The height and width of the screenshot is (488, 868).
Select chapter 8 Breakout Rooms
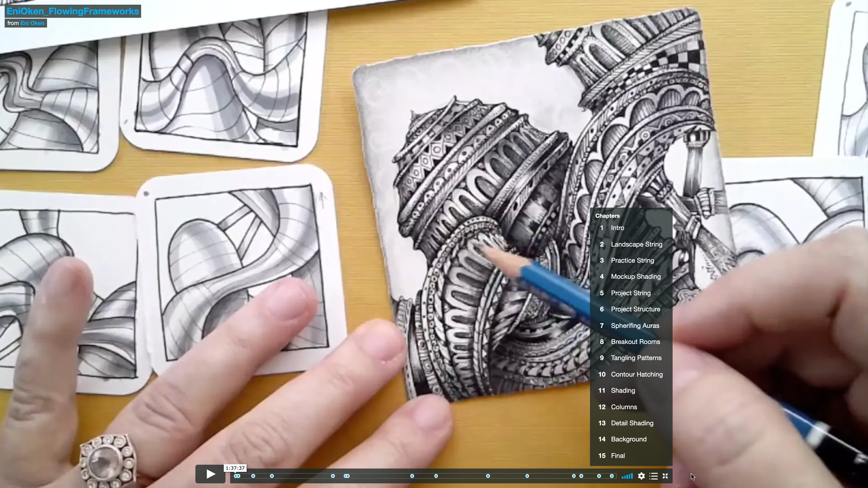coord(631,342)
